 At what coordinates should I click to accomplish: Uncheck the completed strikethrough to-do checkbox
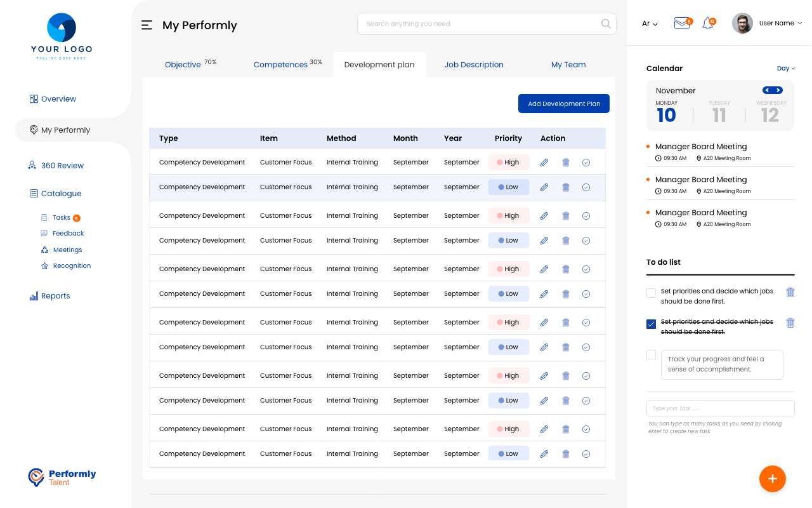click(x=651, y=324)
